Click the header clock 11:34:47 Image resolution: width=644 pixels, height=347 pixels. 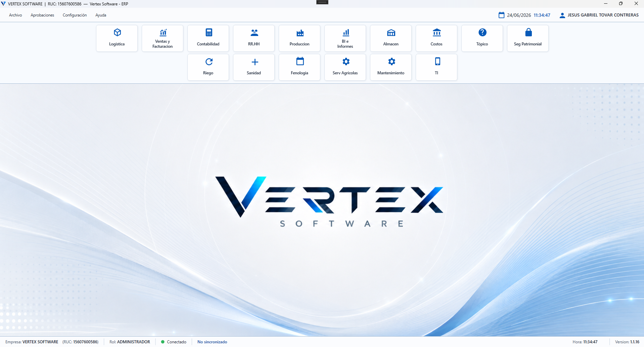tap(542, 15)
